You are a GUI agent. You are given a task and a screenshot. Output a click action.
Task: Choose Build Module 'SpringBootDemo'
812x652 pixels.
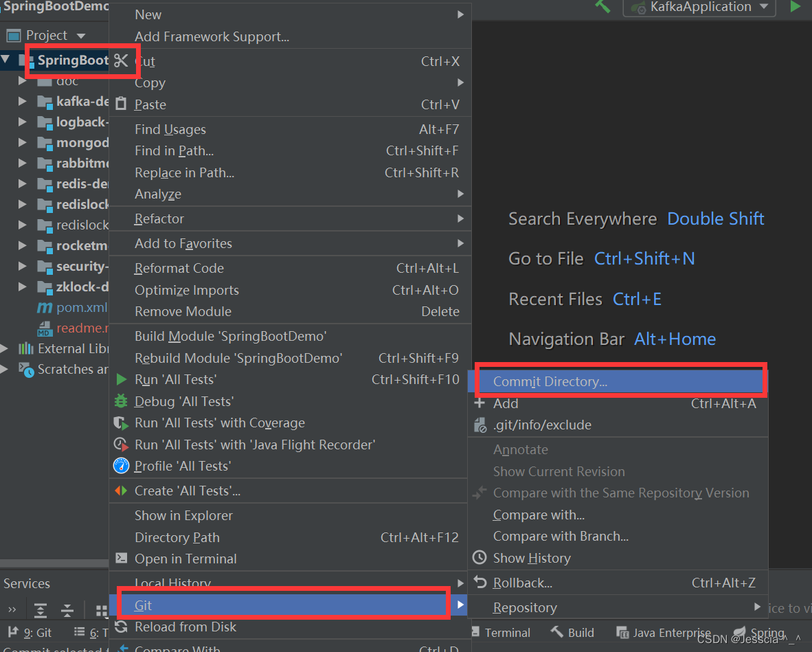[290, 336]
